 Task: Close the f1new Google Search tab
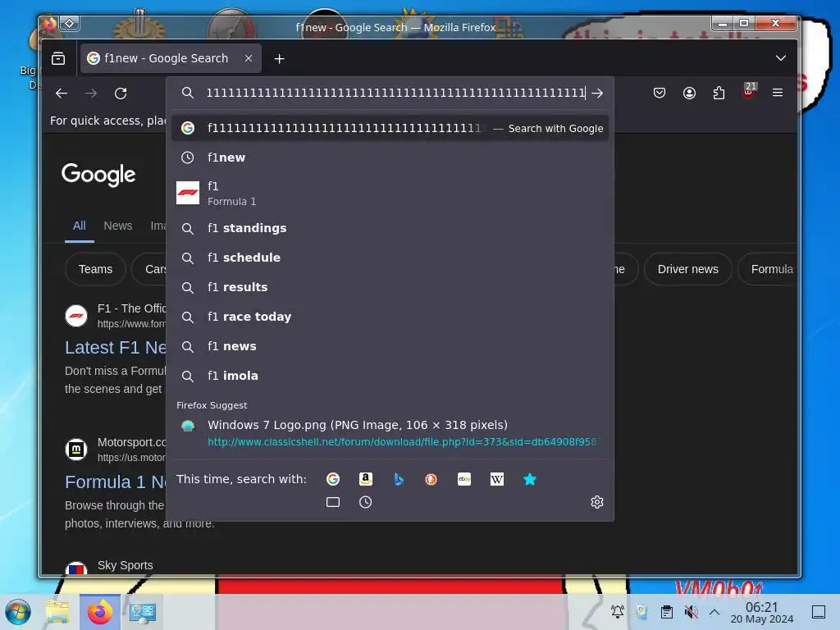pos(249,58)
